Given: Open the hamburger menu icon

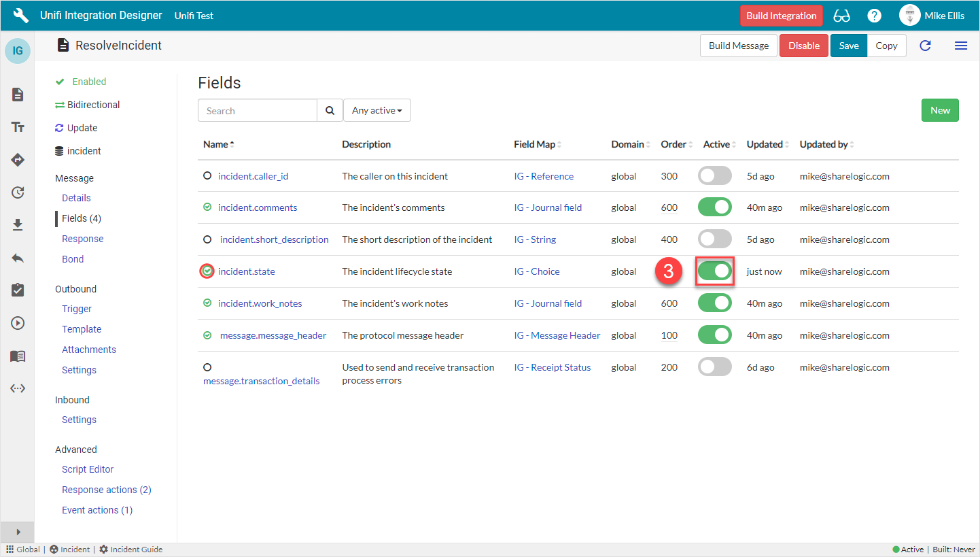Looking at the screenshot, I should 960,46.
